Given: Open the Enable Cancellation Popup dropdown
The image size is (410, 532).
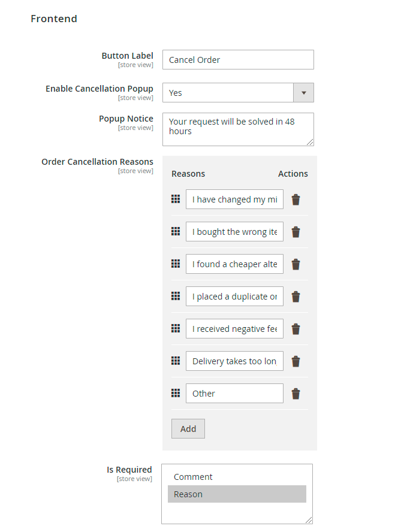Looking at the screenshot, I should point(238,93).
